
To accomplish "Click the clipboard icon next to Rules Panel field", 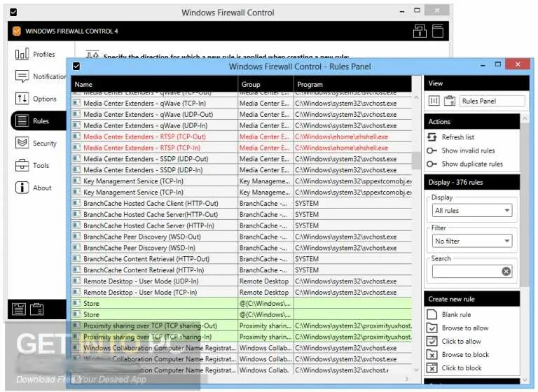I will [450, 101].
